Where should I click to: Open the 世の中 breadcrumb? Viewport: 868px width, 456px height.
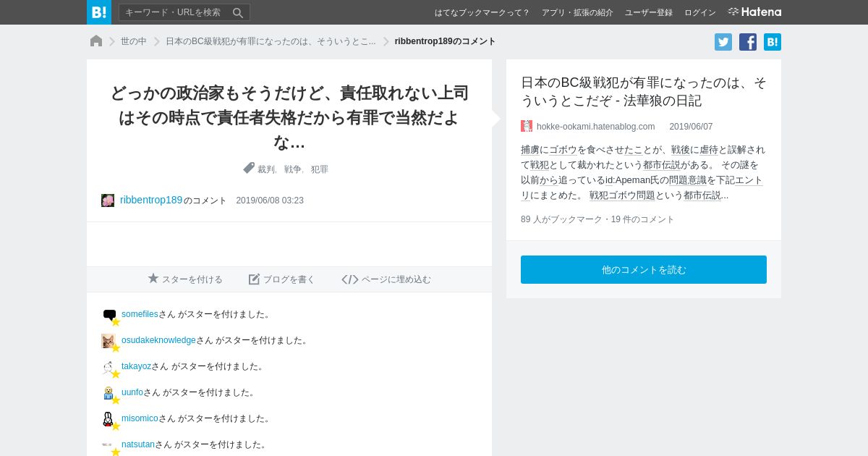pos(134,41)
